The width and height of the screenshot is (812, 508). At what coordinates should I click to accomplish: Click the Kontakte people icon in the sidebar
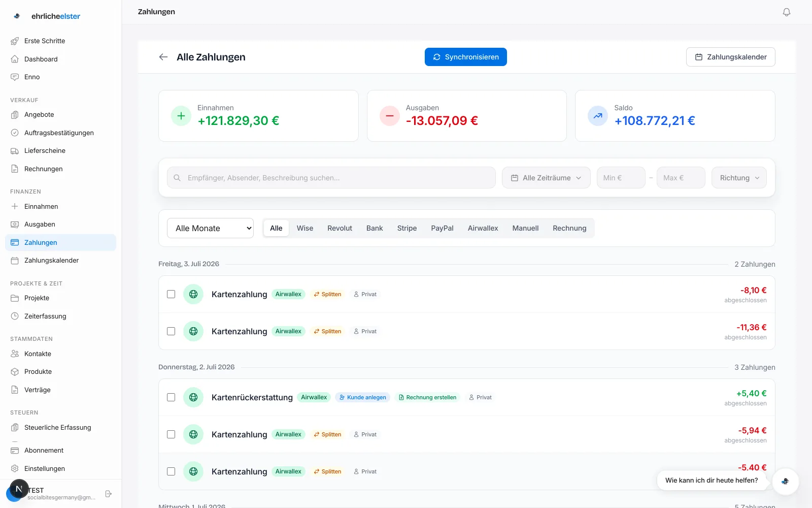pos(15,354)
